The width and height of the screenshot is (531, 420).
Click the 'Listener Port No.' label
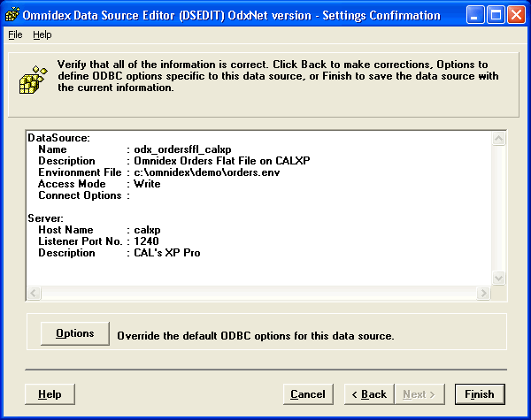pos(81,241)
